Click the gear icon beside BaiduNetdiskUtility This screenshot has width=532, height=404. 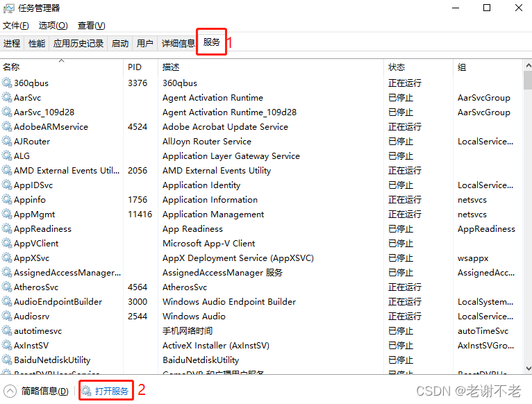[7, 360]
